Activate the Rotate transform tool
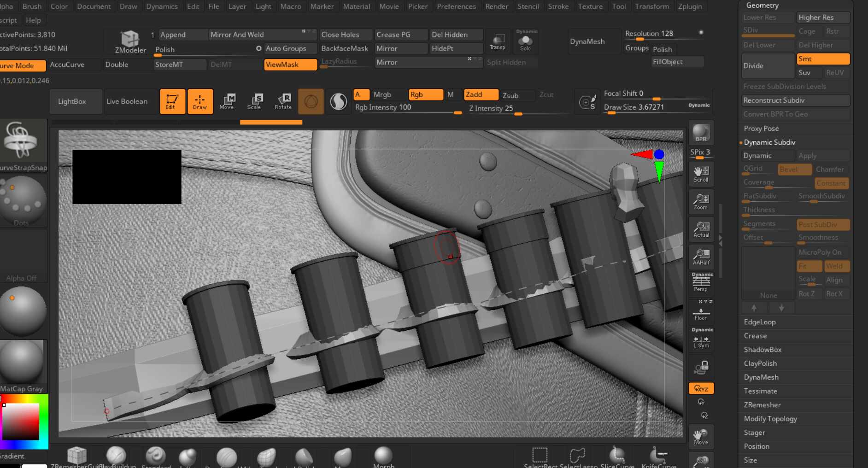This screenshot has height=468, width=868. click(283, 101)
